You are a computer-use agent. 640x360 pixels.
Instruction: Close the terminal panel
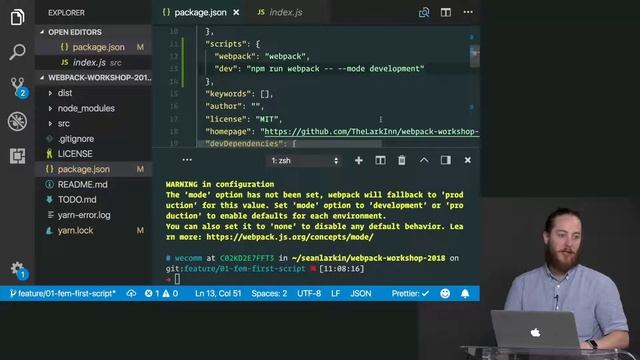[x=468, y=160]
